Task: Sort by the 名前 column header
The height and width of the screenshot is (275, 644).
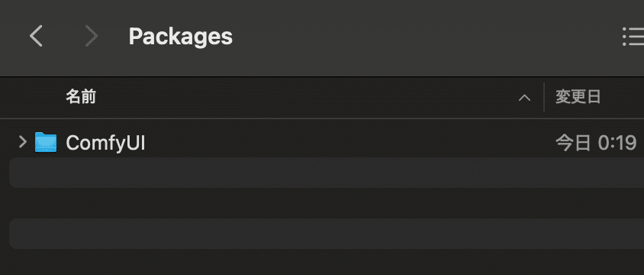Action: (81, 97)
